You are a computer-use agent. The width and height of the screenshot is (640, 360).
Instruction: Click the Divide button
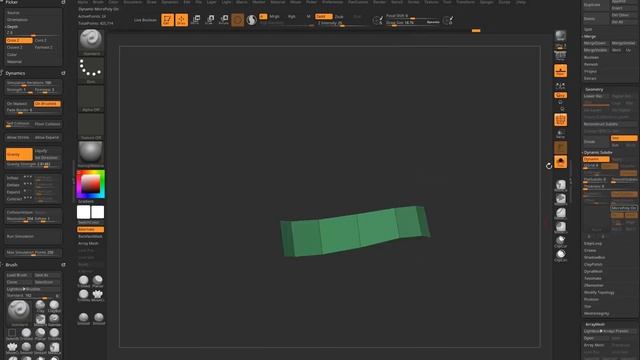[596, 142]
